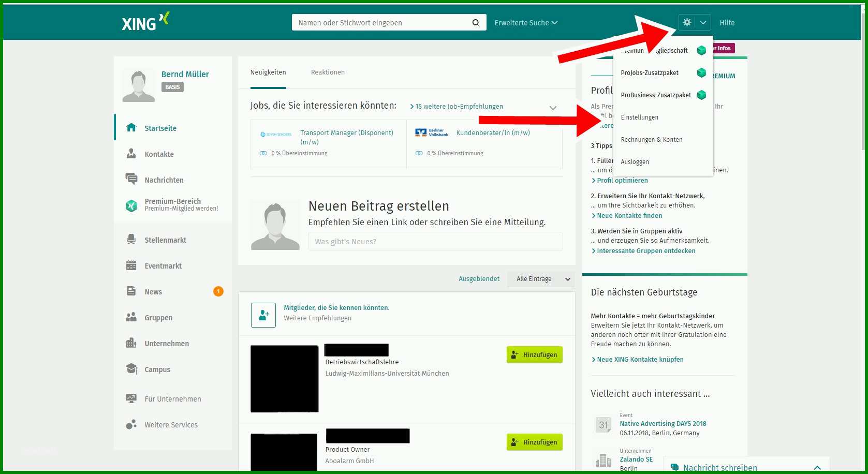Viewport: 868px width, 474px height.
Task: Open the Alle Einträge filter dropdown
Action: 541,279
